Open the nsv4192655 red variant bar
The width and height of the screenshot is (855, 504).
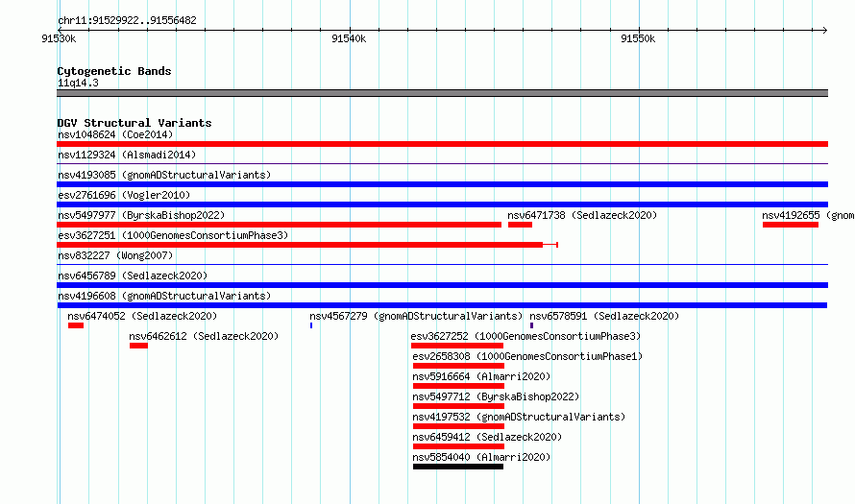click(790, 225)
